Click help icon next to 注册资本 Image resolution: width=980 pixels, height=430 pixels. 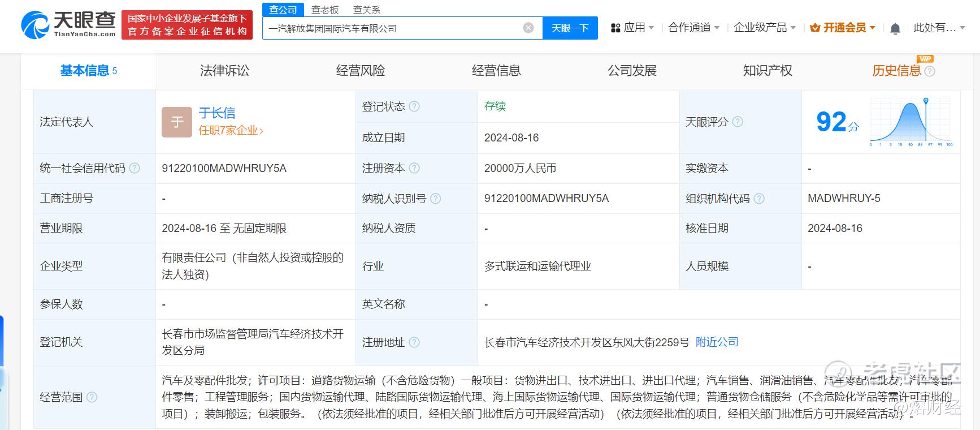pos(414,168)
